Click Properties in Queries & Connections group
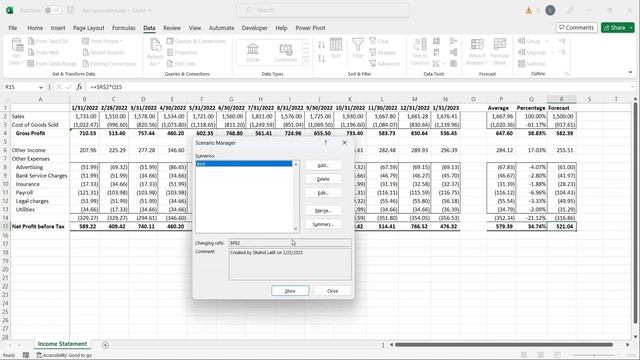This screenshot has height=360, width=640. pos(182,52)
